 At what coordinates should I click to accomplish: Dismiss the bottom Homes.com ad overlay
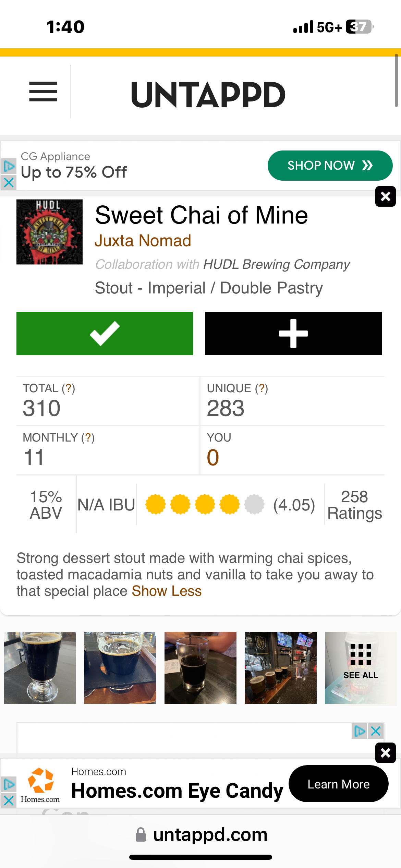click(x=385, y=753)
